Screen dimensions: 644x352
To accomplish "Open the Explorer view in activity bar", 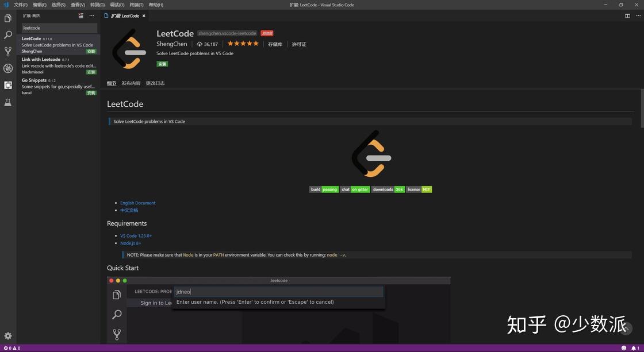I will (x=8, y=18).
